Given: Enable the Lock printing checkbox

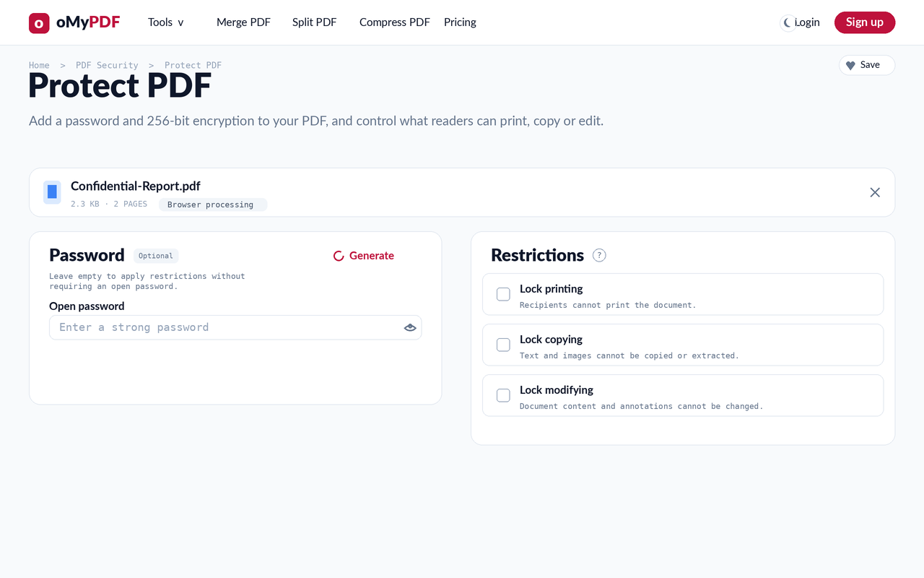Looking at the screenshot, I should (503, 294).
